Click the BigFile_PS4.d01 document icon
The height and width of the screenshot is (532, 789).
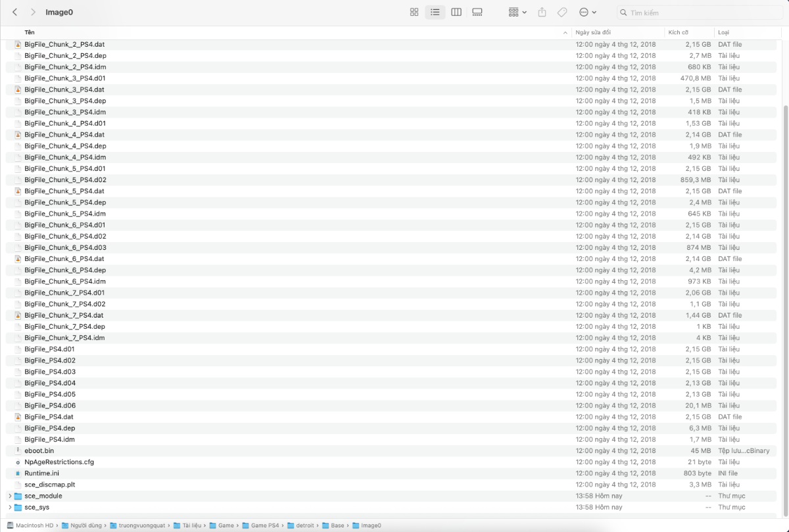(18, 349)
